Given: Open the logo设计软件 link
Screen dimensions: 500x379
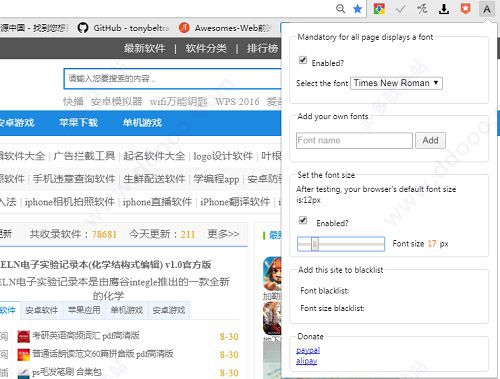Looking at the screenshot, I should point(223,156).
